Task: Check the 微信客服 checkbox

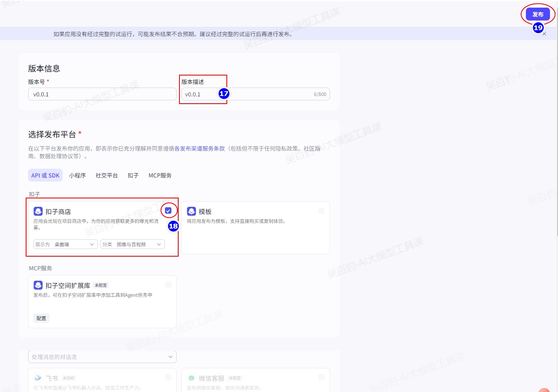Action: 322,377
